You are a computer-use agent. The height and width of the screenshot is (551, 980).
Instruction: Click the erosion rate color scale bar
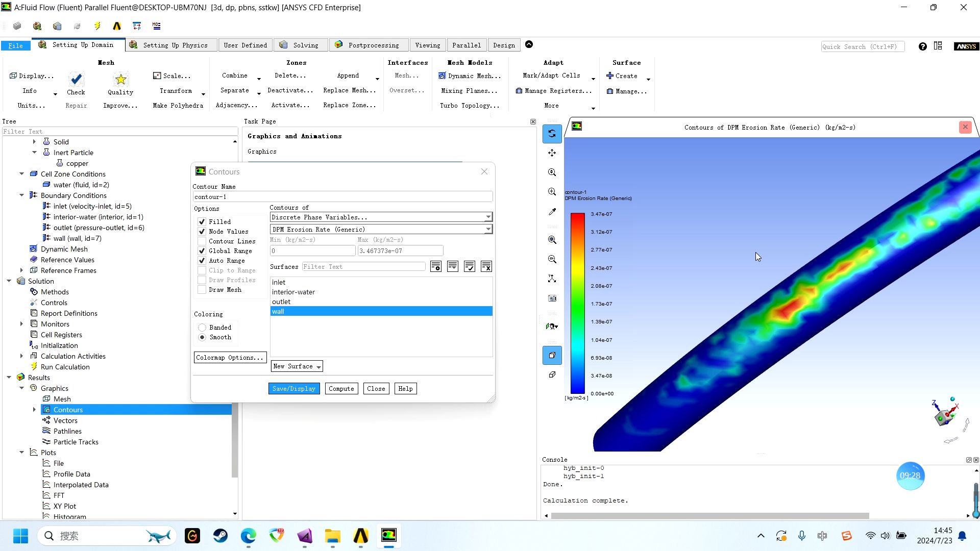coord(577,303)
